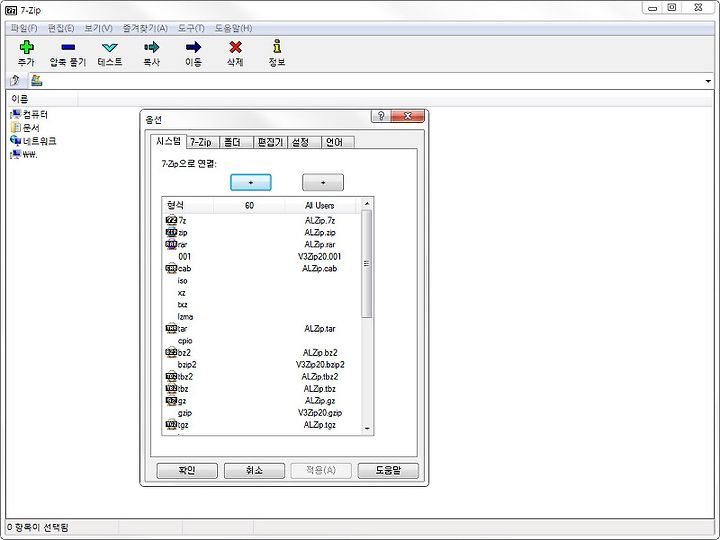Viewport: 720px width, 540px height.
Task: Click the ALZip.cab association entry
Action: [x=320, y=268]
